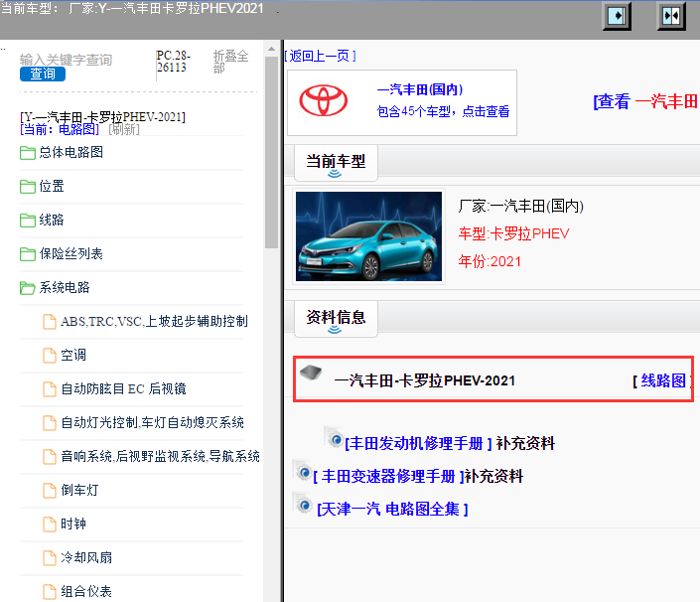Viewport: 700px width, 602px height.
Task: Click the chevron under 当前车型 tab
Action: (x=335, y=174)
